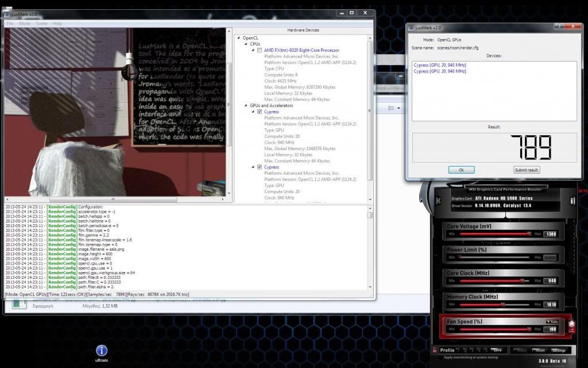Screen dimensions: 588x368
Task: Uncheck the second Cypress GPU checkbox
Action: point(260,167)
